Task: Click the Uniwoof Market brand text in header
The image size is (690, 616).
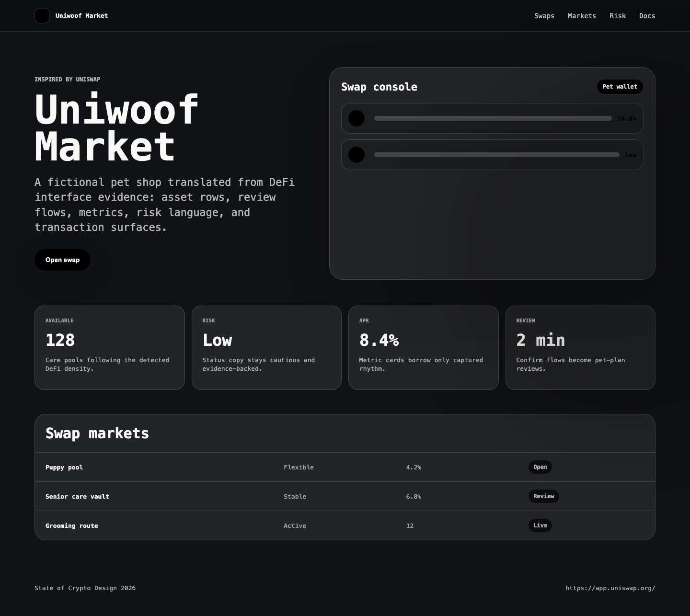Action: tap(81, 16)
